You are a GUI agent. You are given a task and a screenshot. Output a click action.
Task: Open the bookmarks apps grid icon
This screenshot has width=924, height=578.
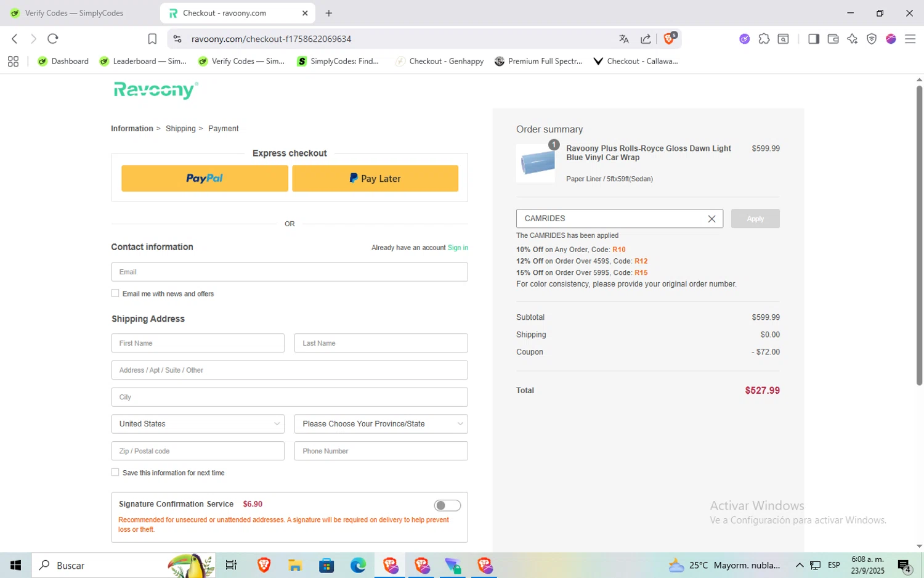click(x=13, y=61)
